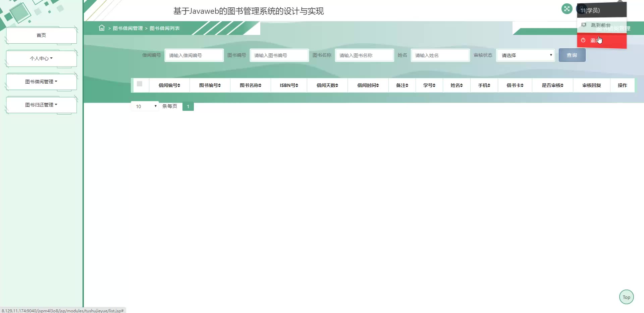The width and height of the screenshot is (644, 313).
Task: Open the 10 rows-per-page dropdown
Action: 145,106
